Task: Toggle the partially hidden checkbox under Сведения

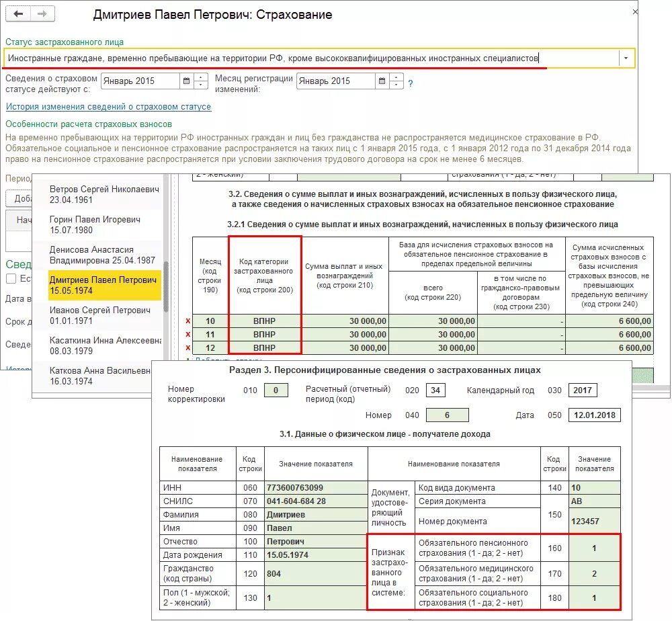Action: pyautogui.click(x=11, y=278)
